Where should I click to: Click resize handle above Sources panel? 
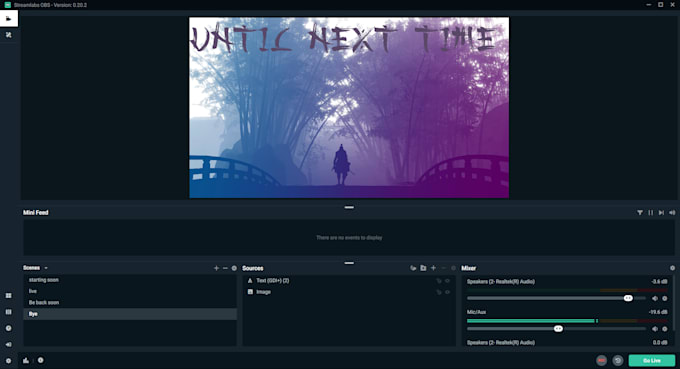[x=349, y=263]
